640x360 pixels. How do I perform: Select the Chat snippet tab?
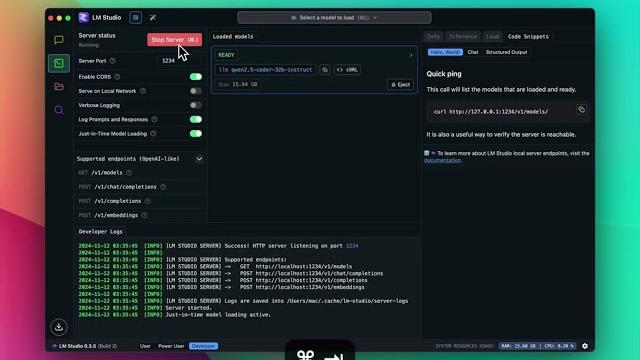click(x=473, y=52)
